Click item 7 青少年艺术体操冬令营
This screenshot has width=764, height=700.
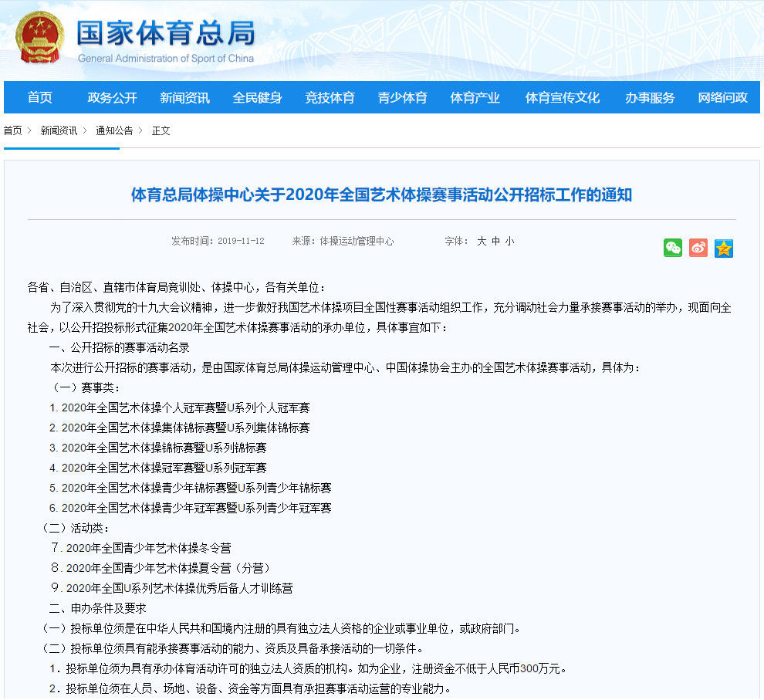pyautogui.click(x=140, y=548)
